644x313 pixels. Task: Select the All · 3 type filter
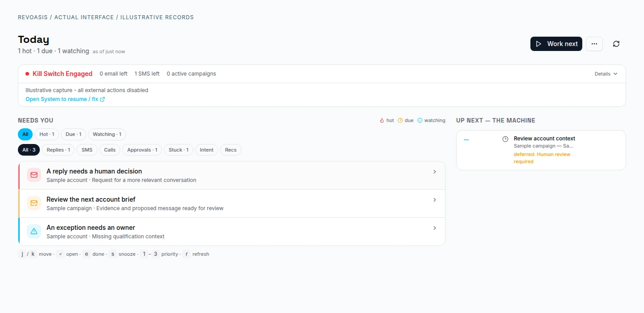29,150
